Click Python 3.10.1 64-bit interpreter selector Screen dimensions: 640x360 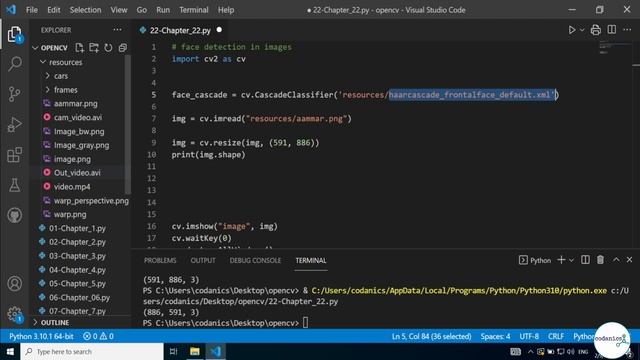click(x=41, y=336)
